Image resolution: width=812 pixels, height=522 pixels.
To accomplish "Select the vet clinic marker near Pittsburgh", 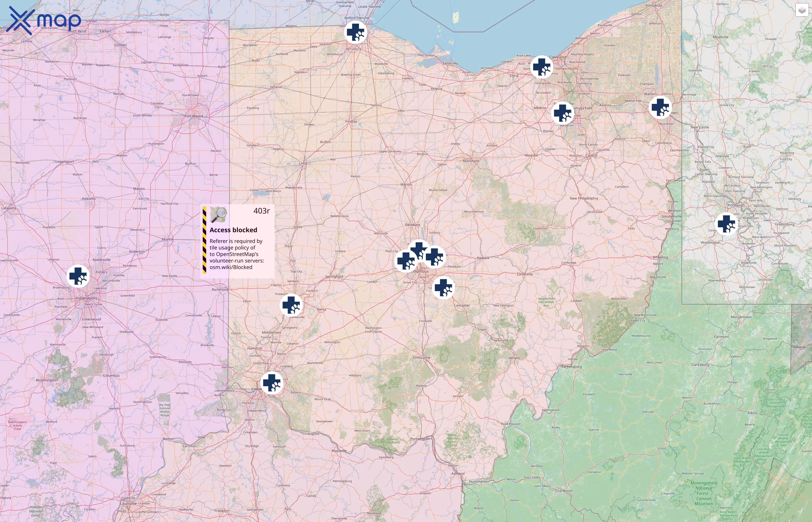I will 726,224.
